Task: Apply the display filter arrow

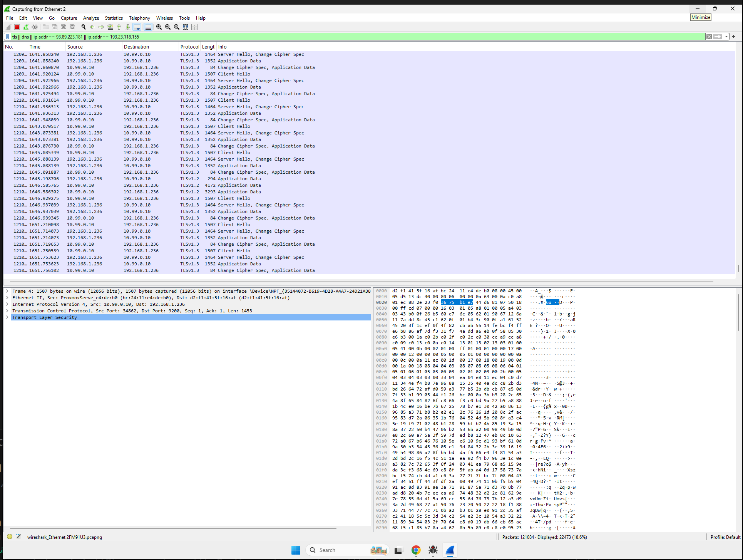Action: click(x=718, y=37)
